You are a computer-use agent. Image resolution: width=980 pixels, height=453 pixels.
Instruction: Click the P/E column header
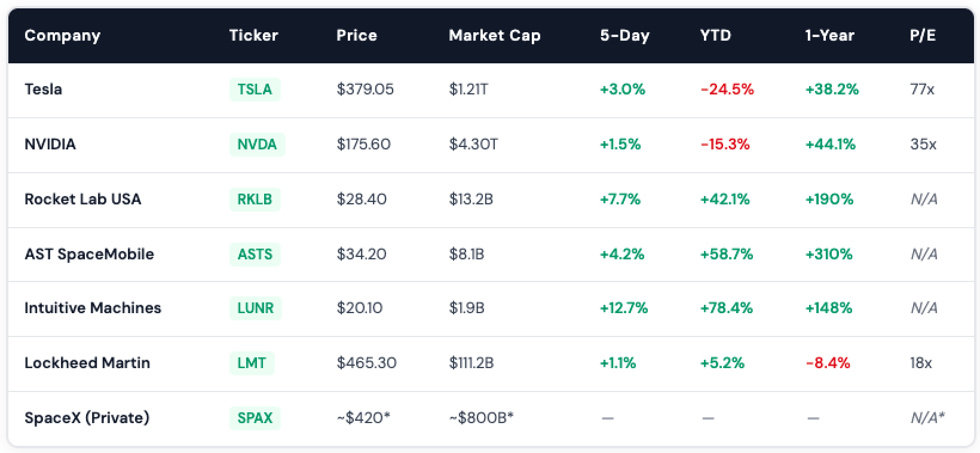point(923,36)
